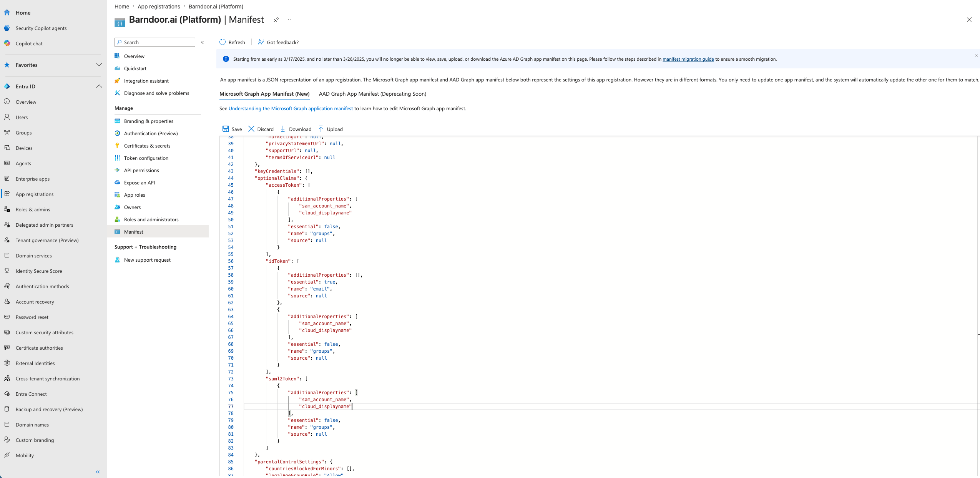This screenshot has width=980, height=478.
Task: Open App registrations icon in sidebar
Action: pos(7,194)
